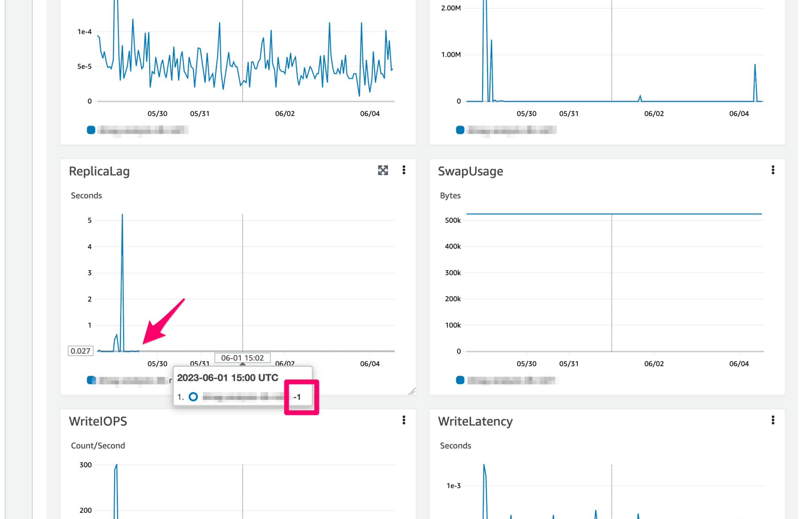
Task: Click the 06-01 15:02 timestamp marker
Action: coord(242,358)
